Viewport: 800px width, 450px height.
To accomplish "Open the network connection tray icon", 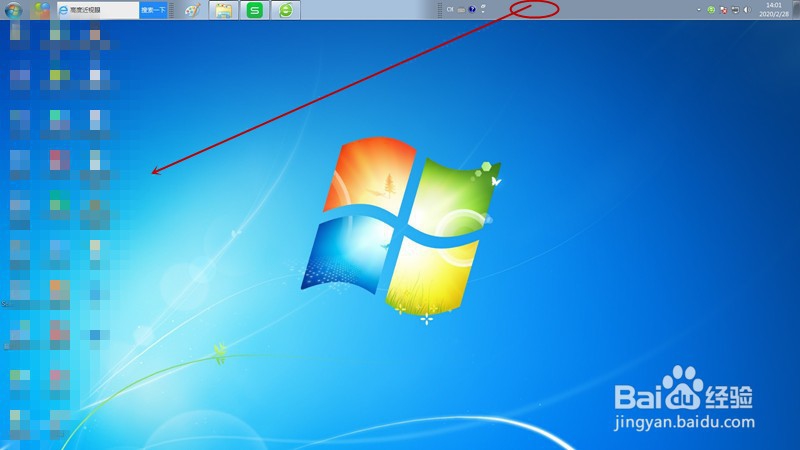I will [x=735, y=10].
